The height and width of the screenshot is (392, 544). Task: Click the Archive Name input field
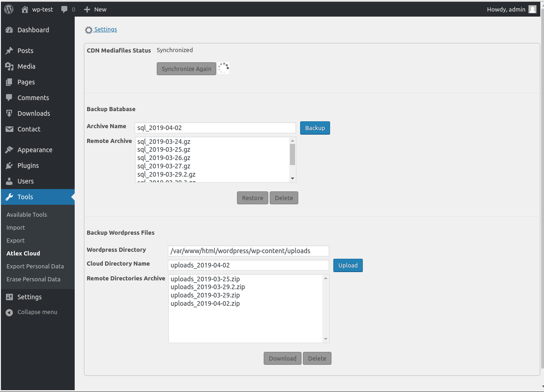click(215, 128)
